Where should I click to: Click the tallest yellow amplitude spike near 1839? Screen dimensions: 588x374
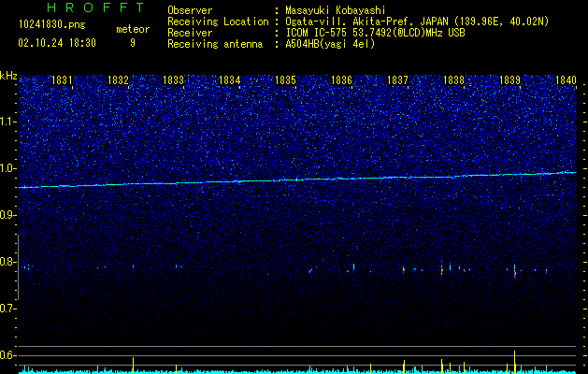(514, 362)
